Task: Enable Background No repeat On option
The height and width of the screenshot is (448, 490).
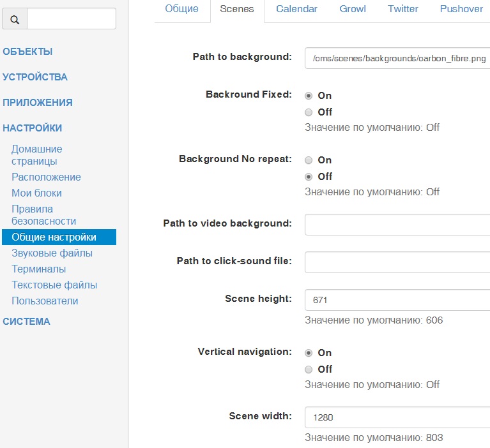Action: pos(309,160)
